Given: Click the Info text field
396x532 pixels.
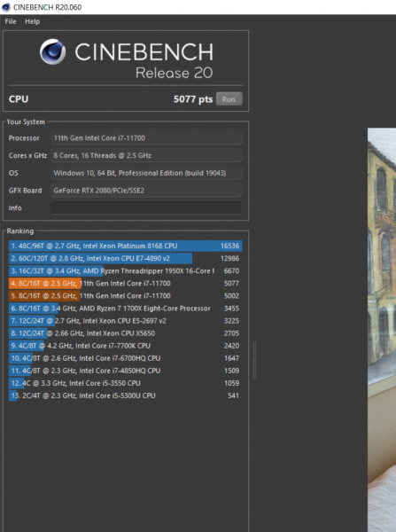Looking at the screenshot, I should click(146, 207).
